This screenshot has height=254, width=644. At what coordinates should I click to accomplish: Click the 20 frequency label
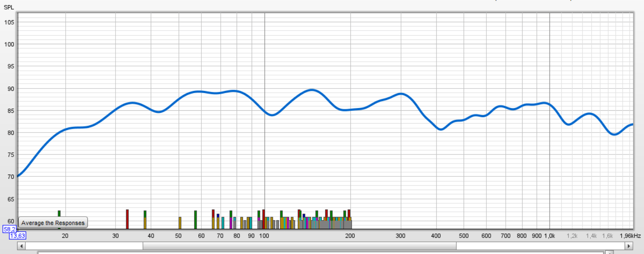click(x=65, y=236)
